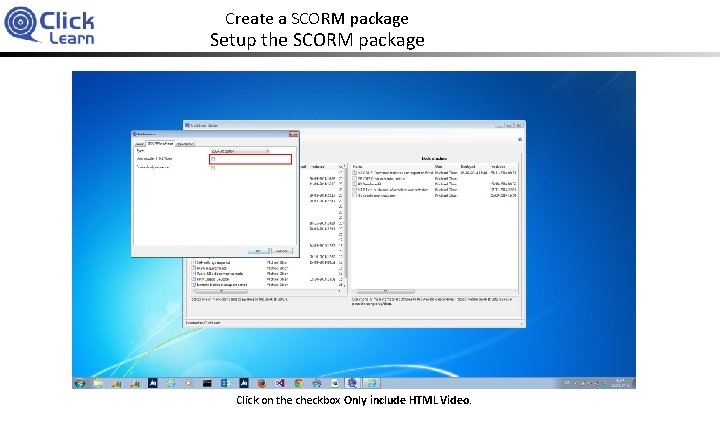The image size is (720, 437).
Task: Click the taskbar clock
Action: tap(619, 383)
